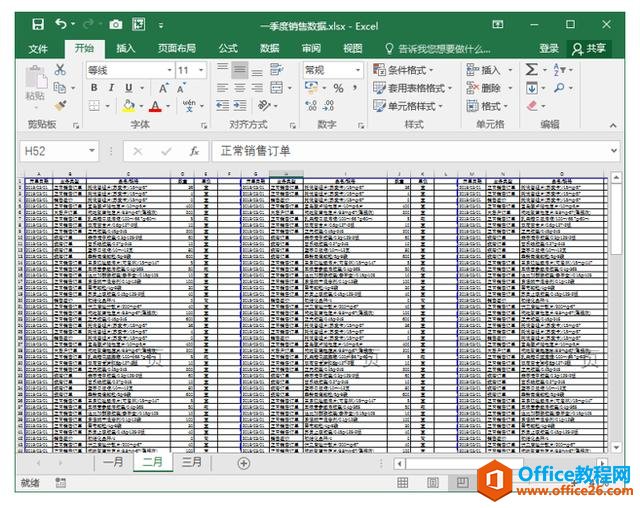Toggle italic formatting
This screenshot has width=640, height=508.
[111, 88]
